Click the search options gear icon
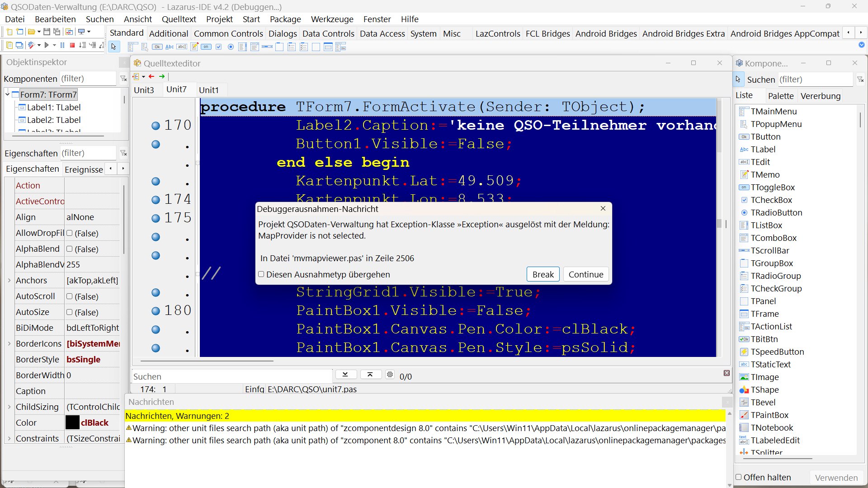This screenshot has width=868, height=488. [x=390, y=375]
